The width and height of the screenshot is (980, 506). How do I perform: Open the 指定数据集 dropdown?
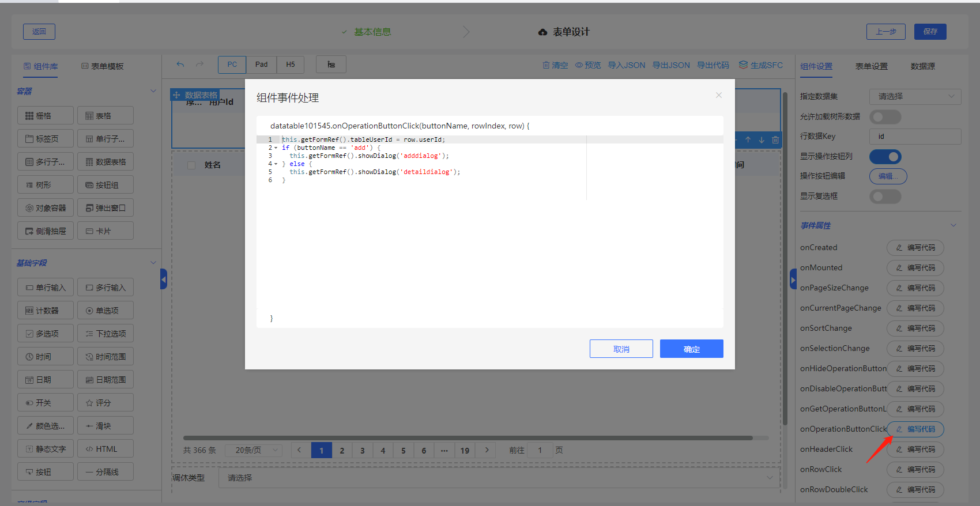[x=915, y=96]
